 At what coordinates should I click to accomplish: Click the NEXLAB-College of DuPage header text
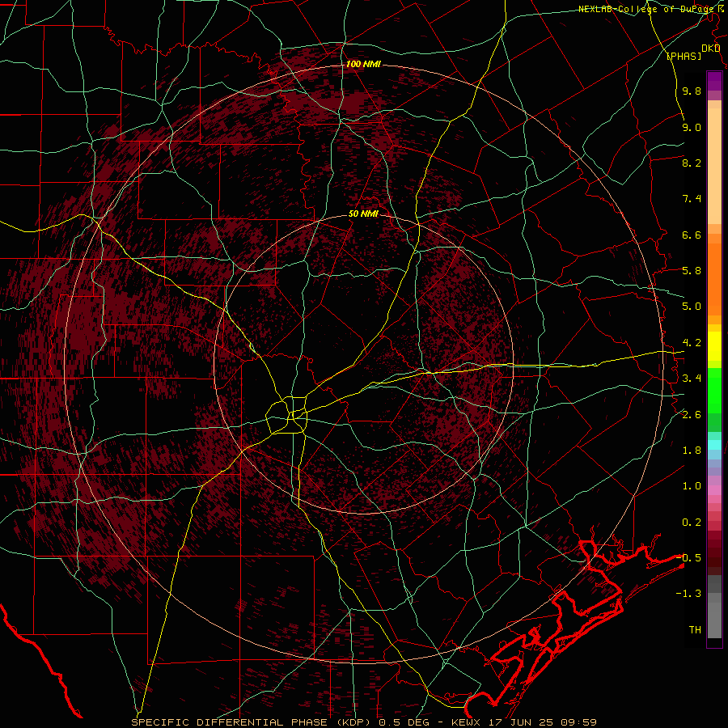(x=648, y=9)
